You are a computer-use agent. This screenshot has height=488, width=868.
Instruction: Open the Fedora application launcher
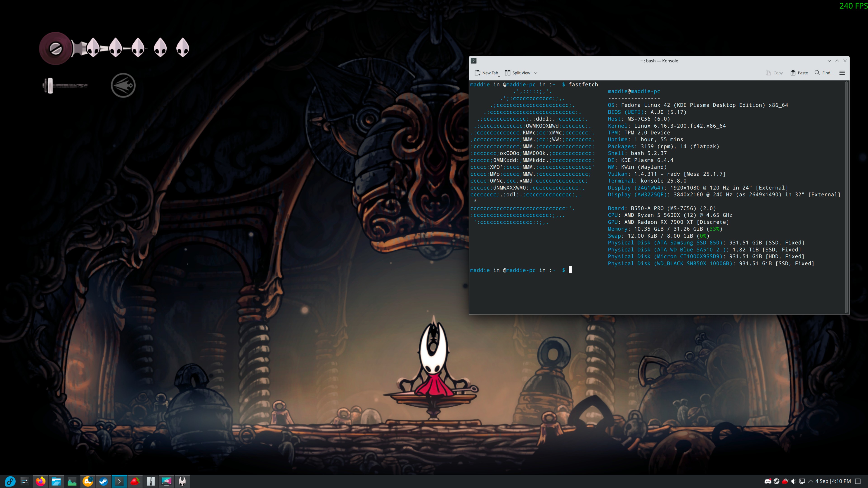[x=10, y=481]
